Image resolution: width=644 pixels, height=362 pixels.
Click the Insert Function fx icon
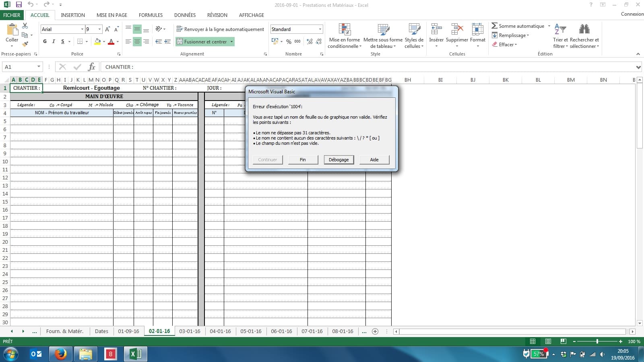pos(92,67)
